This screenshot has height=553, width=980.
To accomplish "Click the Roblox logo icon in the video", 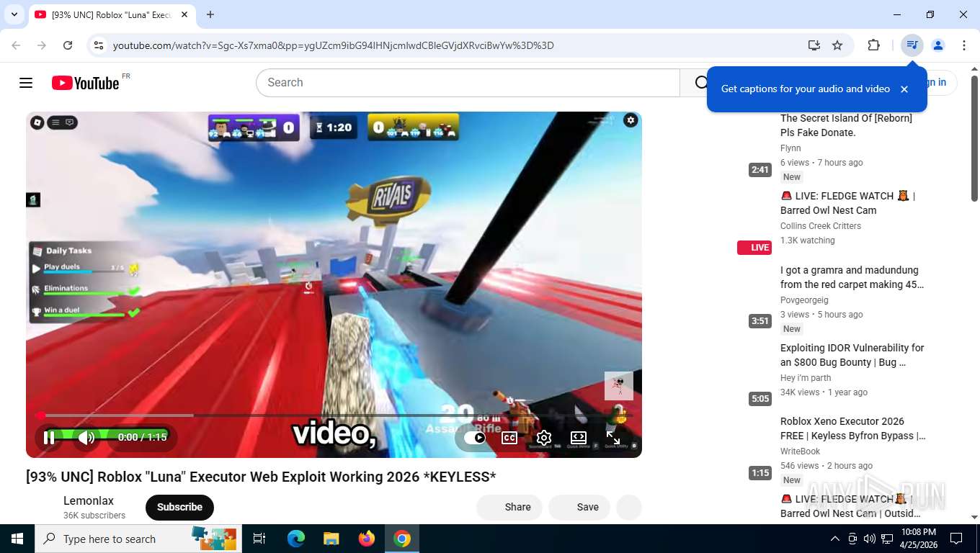I will [x=37, y=122].
